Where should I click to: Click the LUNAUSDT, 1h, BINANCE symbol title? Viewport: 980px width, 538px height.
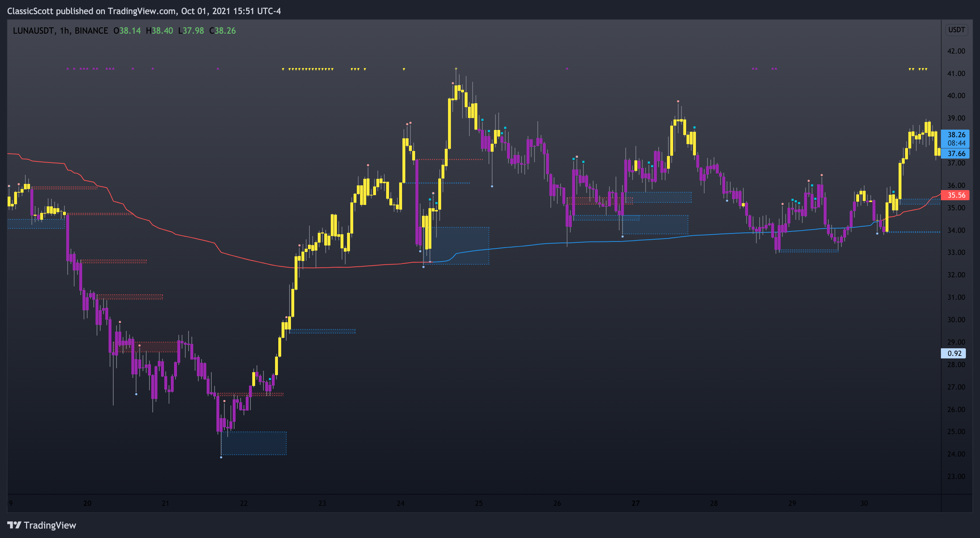60,30
